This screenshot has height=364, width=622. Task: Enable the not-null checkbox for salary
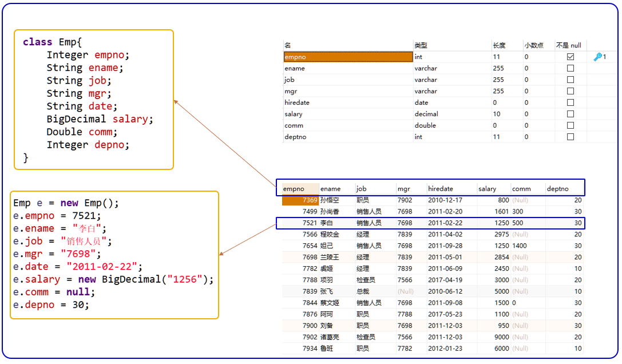(x=571, y=114)
